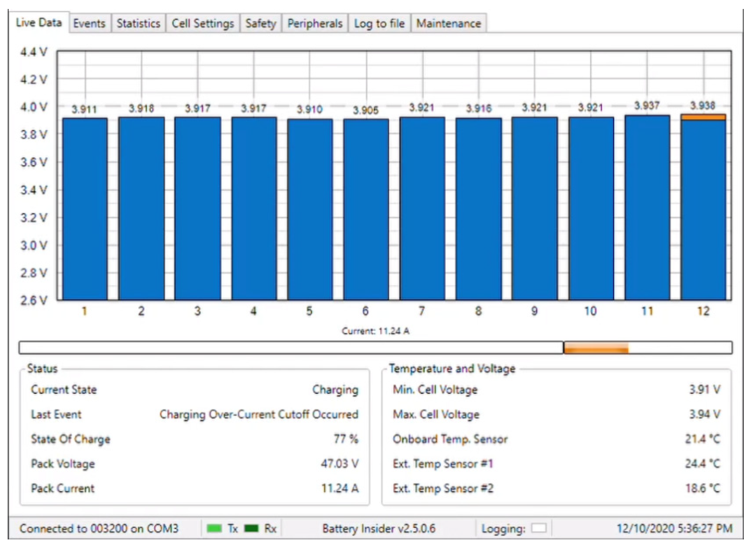Click the orange current gauge bar segment
This screenshot has height=550, width=756.
pyautogui.click(x=596, y=348)
